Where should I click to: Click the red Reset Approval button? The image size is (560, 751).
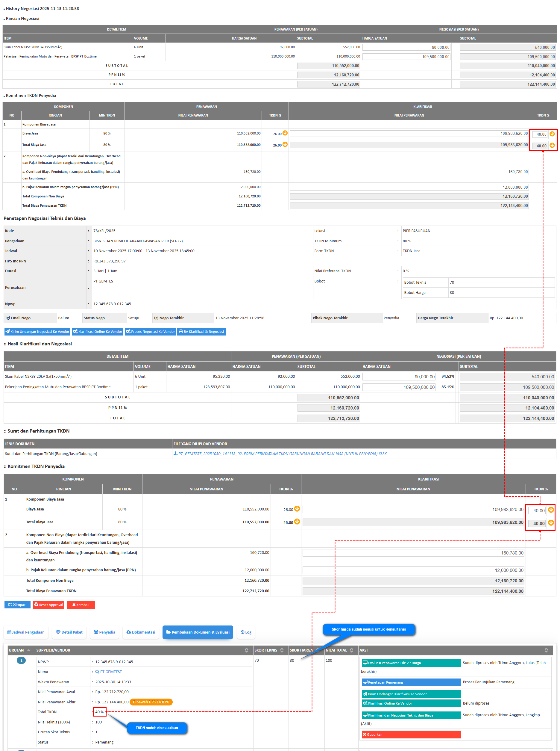(48, 605)
